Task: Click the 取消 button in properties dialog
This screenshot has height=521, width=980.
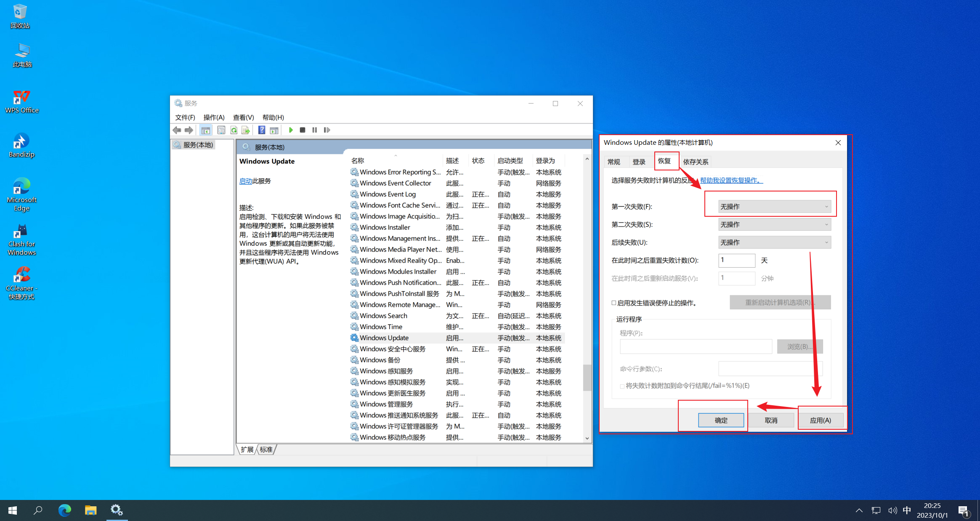Action: pos(771,420)
